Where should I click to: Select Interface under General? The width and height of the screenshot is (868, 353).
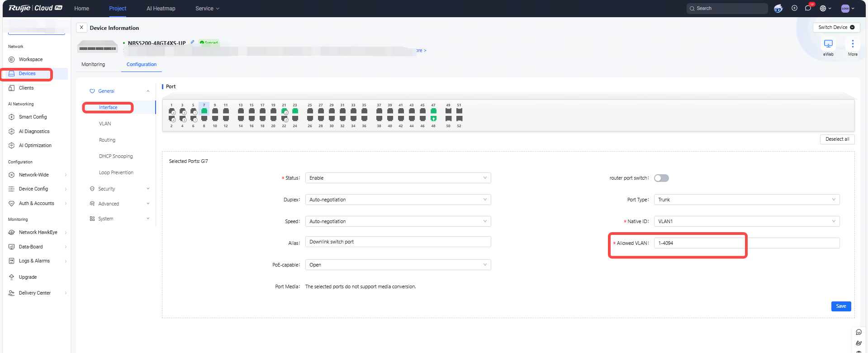click(x=108, y=107)
